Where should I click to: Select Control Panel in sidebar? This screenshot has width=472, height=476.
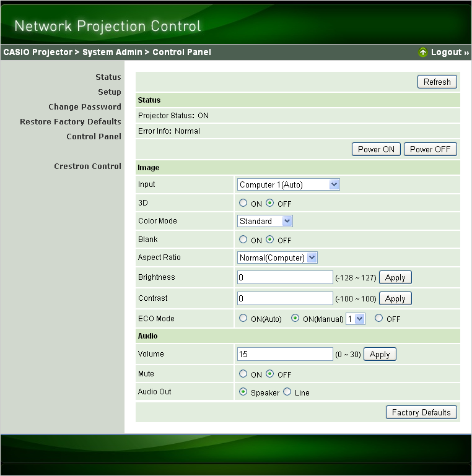[94, 137]
